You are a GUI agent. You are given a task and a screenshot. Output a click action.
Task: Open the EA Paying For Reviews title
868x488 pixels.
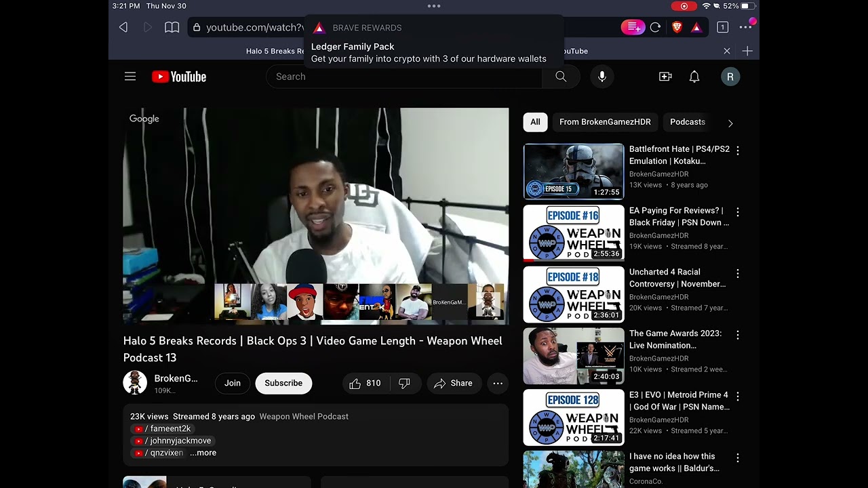[679, 216]
